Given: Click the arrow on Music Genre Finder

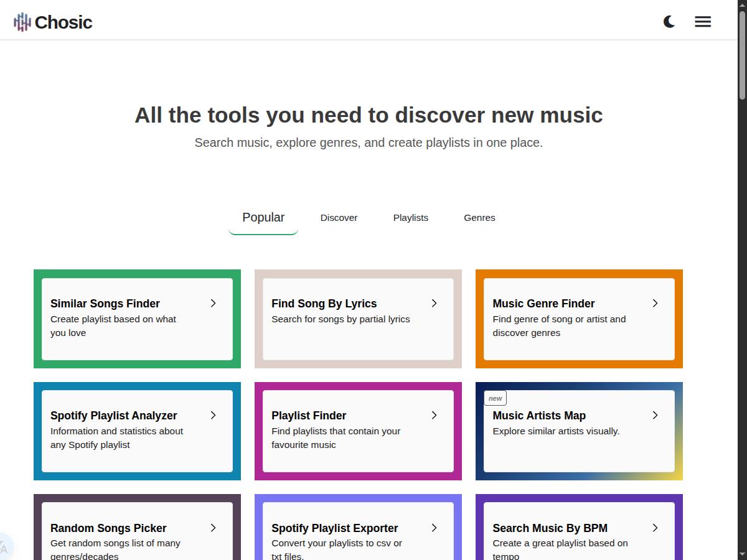Looking at the screenshot, I should tap(655, 303).
